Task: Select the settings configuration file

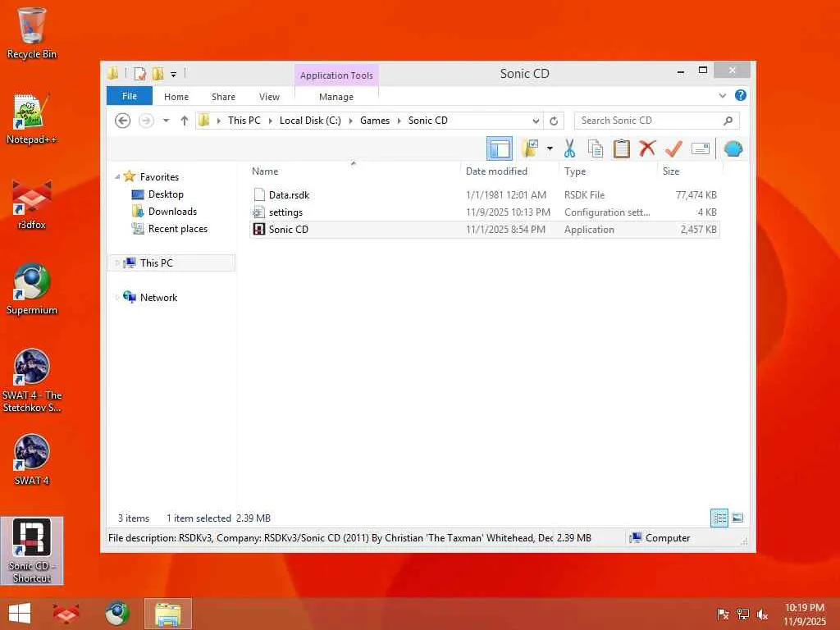Action: 484,212
